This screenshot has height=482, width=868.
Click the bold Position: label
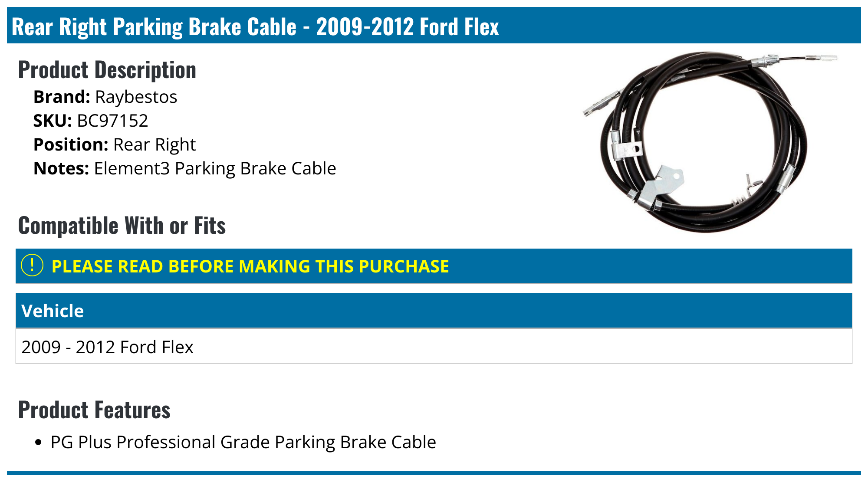point(71,145)
